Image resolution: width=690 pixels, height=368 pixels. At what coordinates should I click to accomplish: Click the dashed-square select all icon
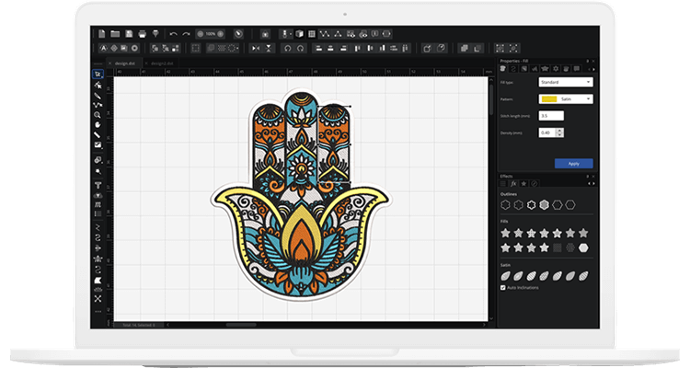point(195,48)
